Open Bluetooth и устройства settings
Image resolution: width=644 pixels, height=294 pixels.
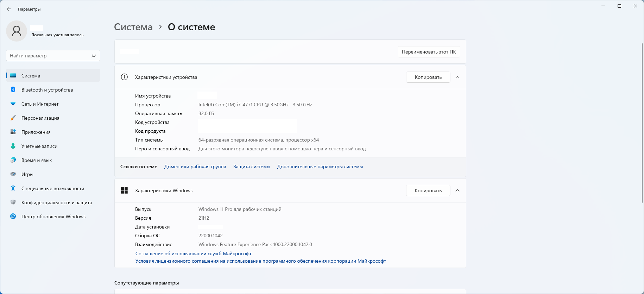tap(53, 90)
